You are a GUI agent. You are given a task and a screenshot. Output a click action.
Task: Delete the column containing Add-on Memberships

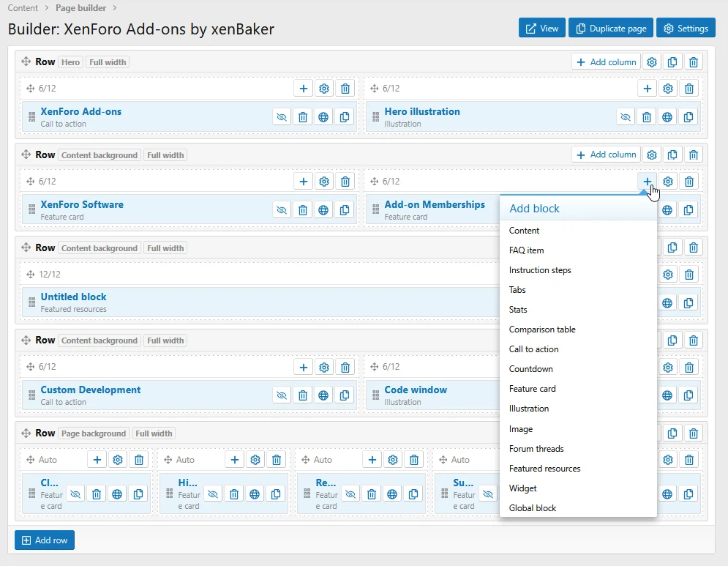(689, 182)
